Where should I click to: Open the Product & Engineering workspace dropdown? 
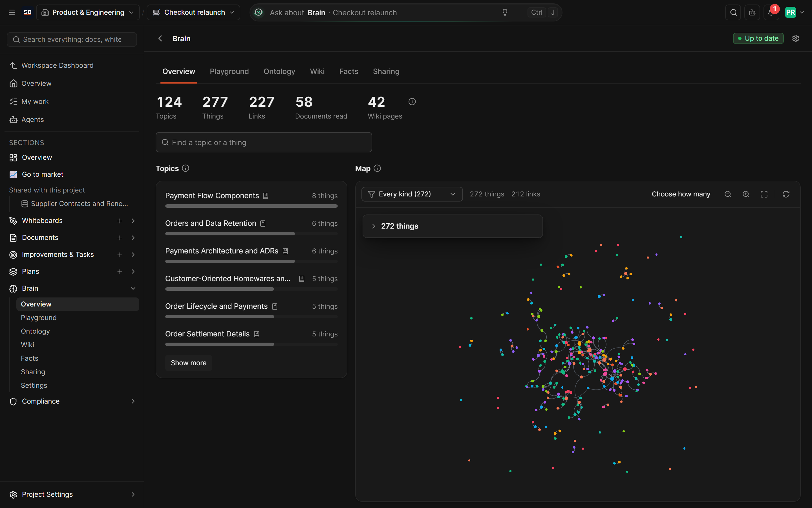(88, 12)
